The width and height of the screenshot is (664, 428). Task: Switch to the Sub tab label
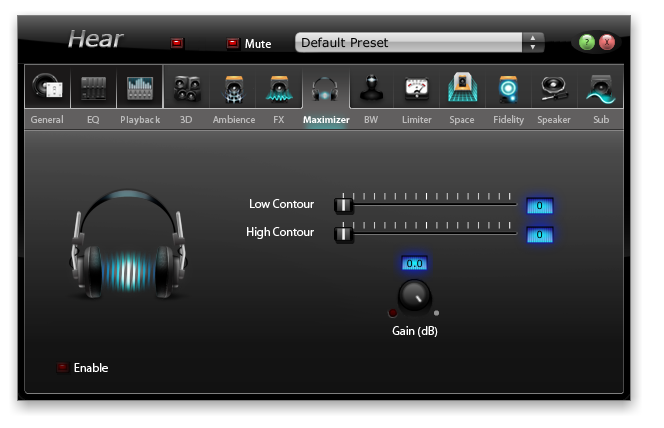point(601,120)
